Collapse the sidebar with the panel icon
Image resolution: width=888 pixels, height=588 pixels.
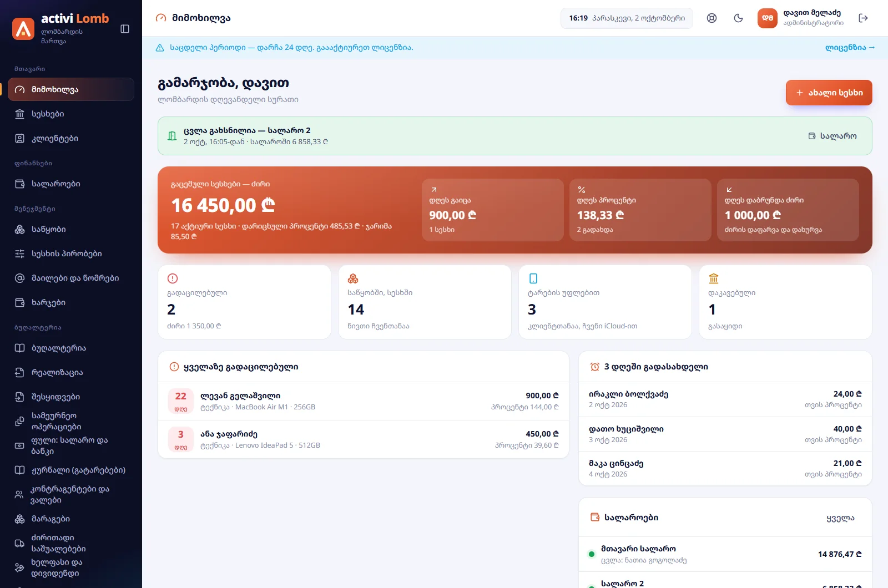point(125,29)
